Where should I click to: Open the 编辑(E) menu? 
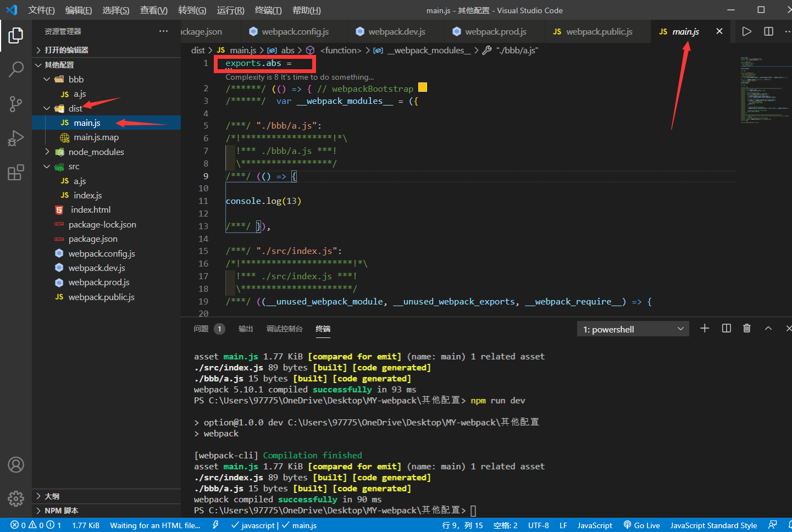tap(79, 10)
